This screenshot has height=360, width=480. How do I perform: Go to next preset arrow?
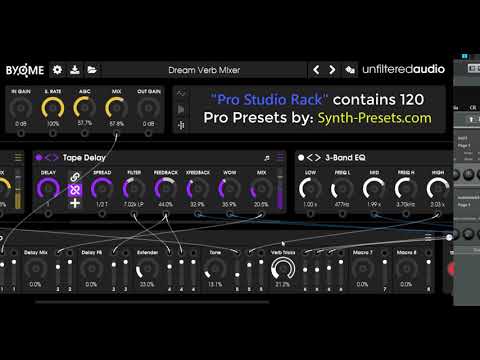332,70
